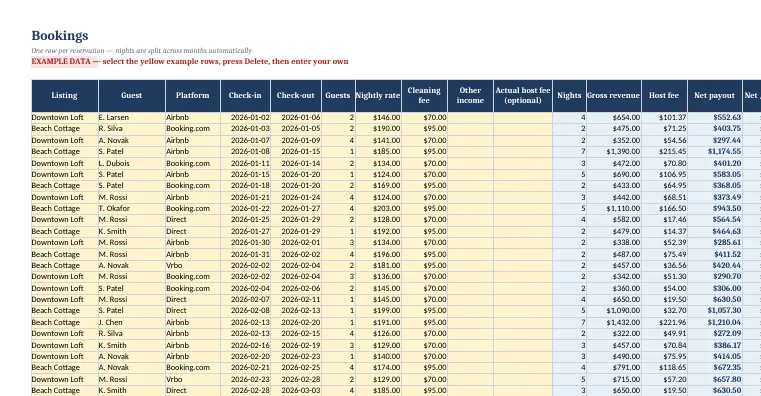This screenshot has width=761, height=396.
Task: Select Vrbo platform cell for 2026-02-23 booking
Action: pyautogui.click(x=193, y=380)
